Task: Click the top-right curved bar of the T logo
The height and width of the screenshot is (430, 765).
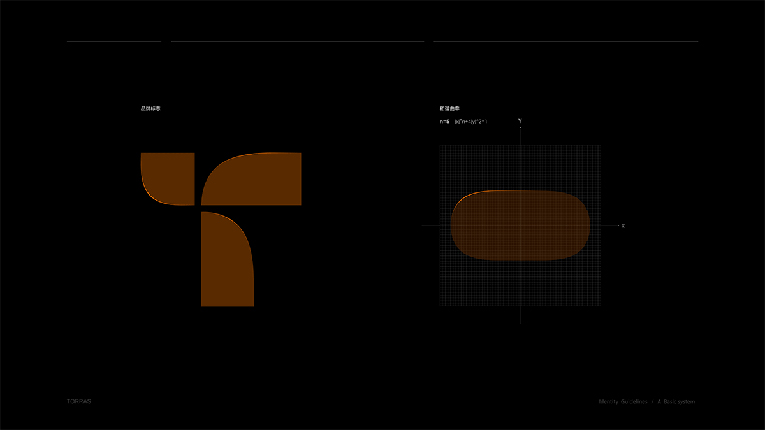Action: pyautogui.click(x=251, y=179)
